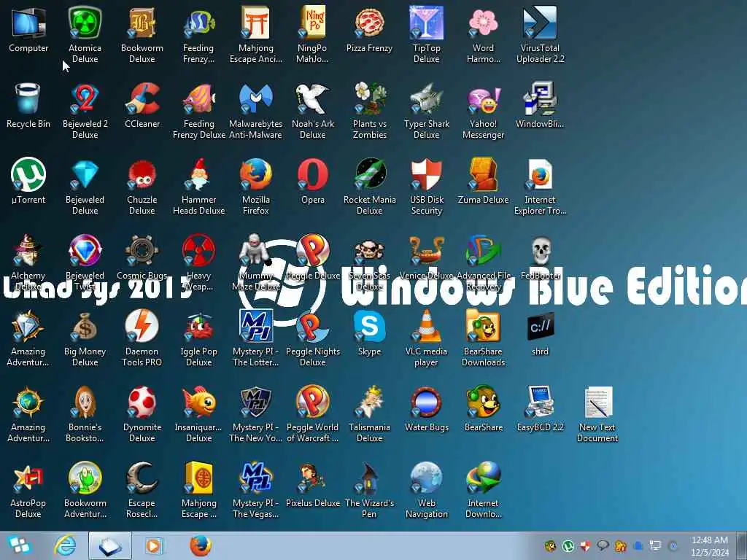This screenshot has height=560, width=747.
Task: Open the Computer desktop icon
Action: [x=28, y=29]
